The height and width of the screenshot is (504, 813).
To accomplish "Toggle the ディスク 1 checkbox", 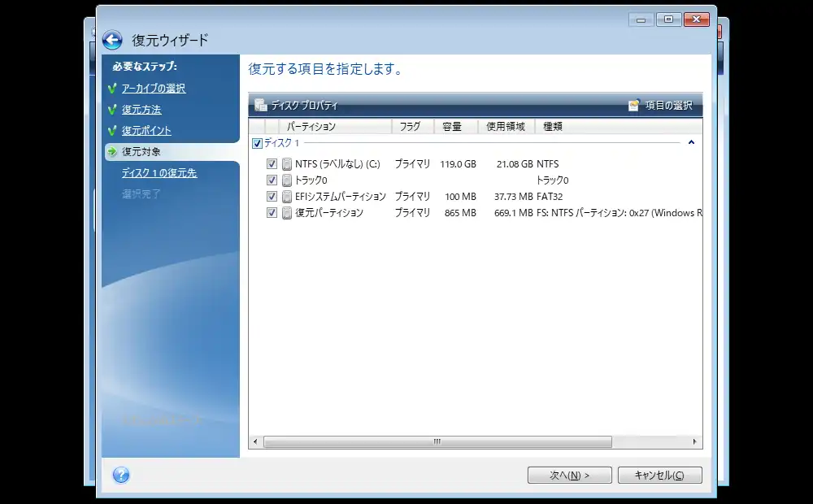I will click(258, 143).
